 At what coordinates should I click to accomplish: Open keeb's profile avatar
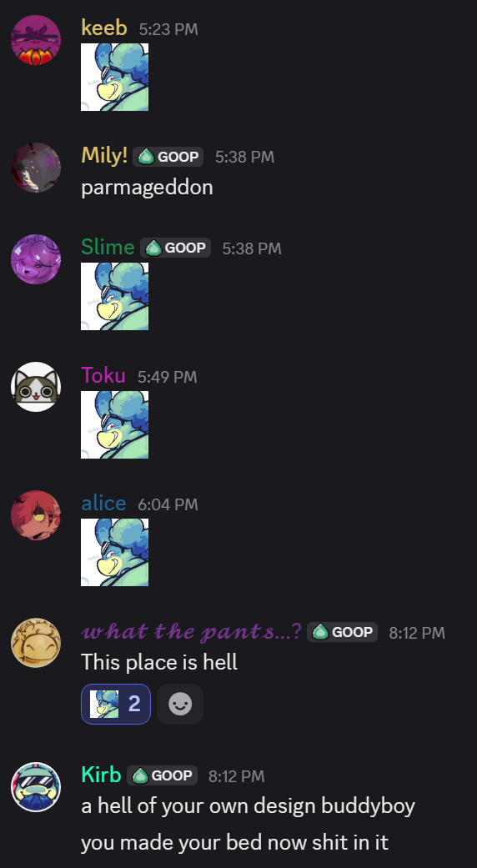(36, 40)
